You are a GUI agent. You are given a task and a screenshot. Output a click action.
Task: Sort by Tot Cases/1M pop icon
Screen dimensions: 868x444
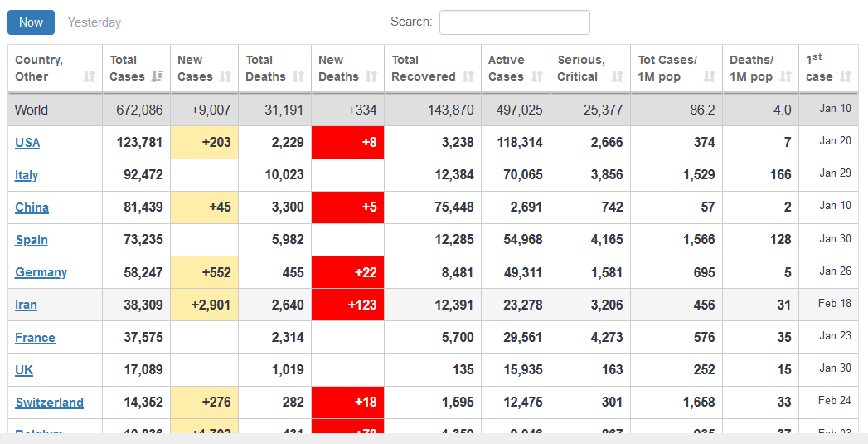tap(709, 76)
